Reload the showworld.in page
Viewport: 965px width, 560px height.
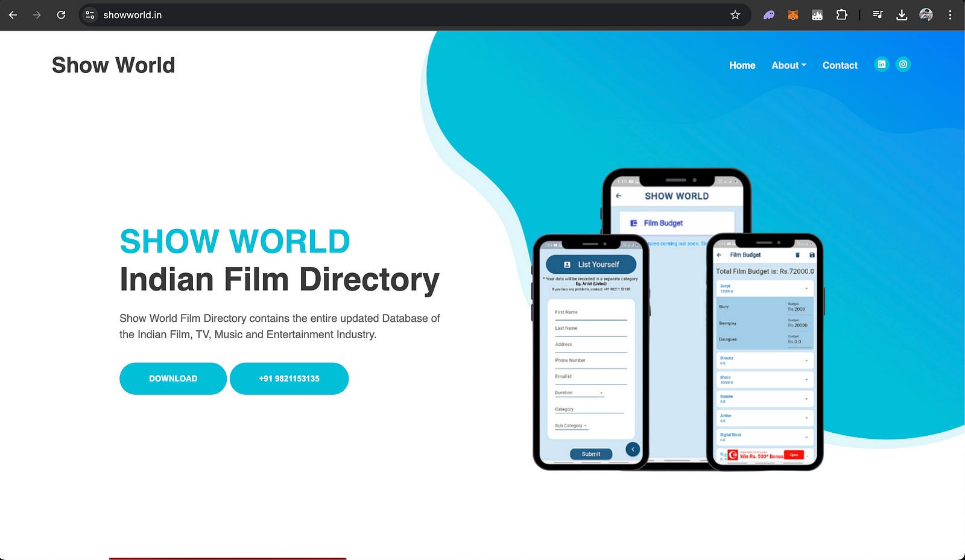coord(61,15)
